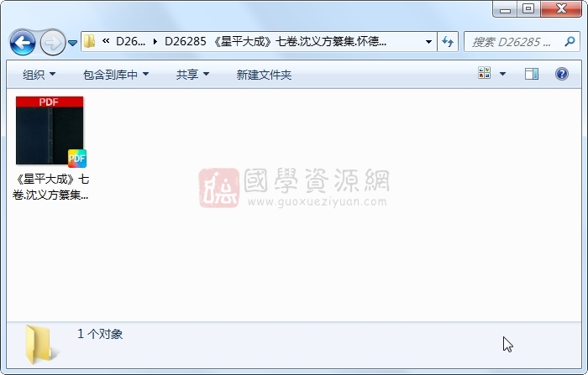This screenshot has width=588, height=375.
Task: Click the breadcrumb arrow after D26...
Action: pyautogui.click(x=155, y=42)
